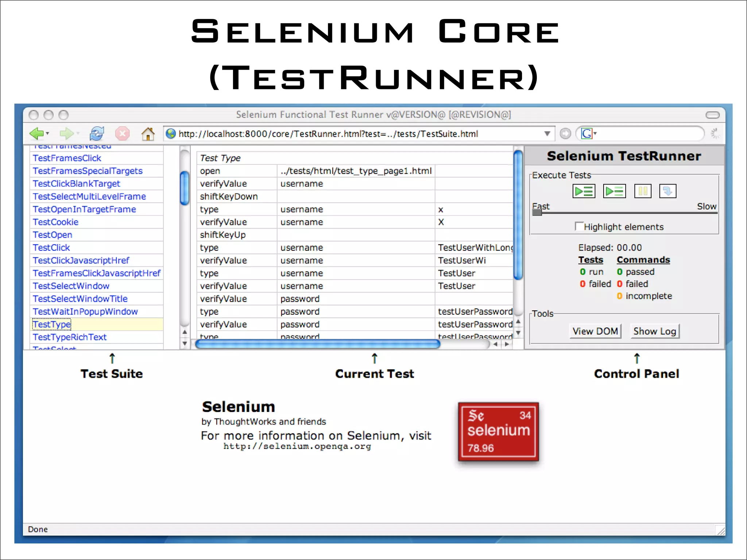Open the TestSelectMultiLevelFrame test
This screenshot has height=560, width=747.
tap(89, 197)
